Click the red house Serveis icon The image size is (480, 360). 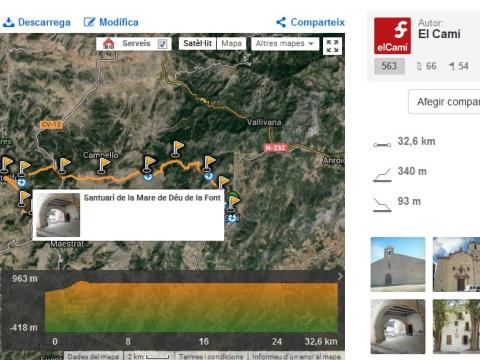coord(109,43)
